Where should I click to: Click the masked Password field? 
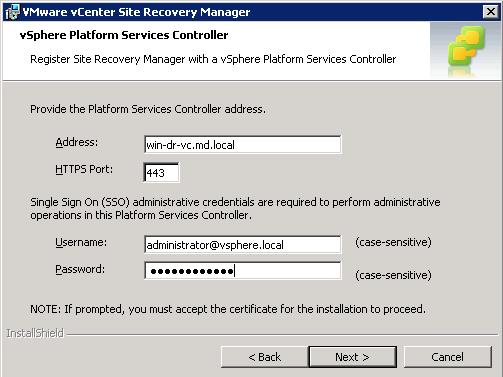(x=243, y=270)
